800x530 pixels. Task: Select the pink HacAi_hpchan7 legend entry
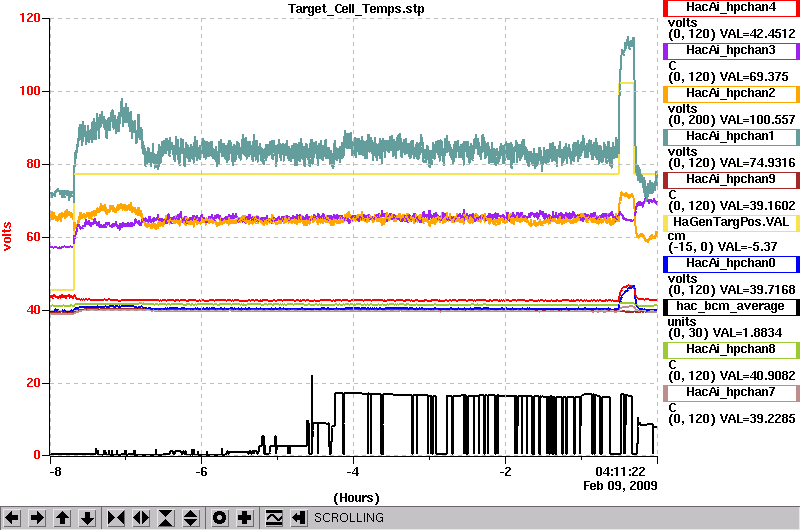pos(731,392)
